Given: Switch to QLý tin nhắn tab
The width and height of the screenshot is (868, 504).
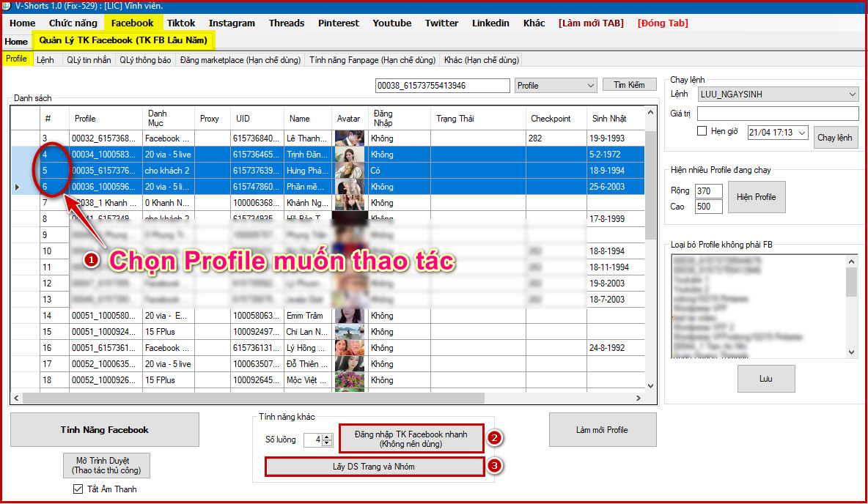Looking at the screenshot, I should pyautogui.click(x=89, y=60).
